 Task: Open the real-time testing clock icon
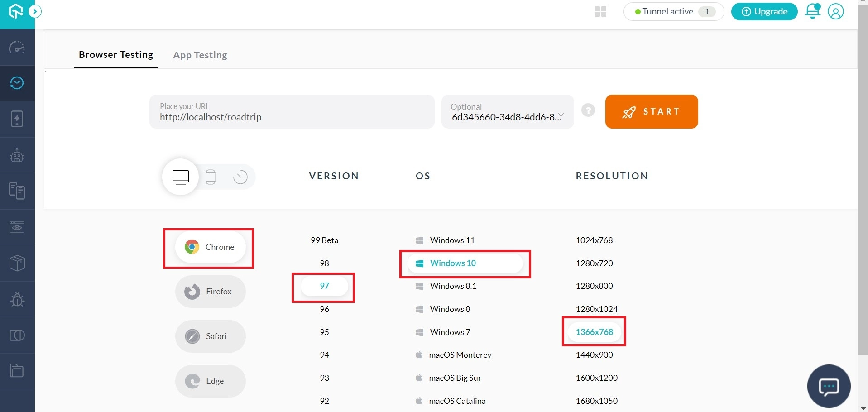coord(17,83)
